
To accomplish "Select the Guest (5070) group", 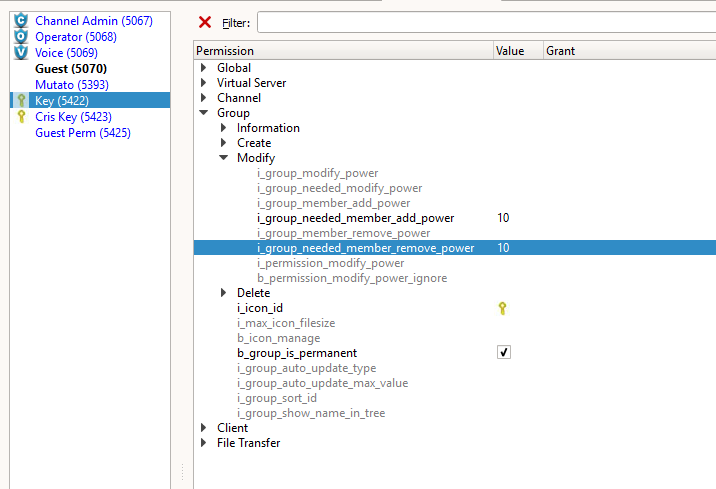I will click(x=70, y=68).
